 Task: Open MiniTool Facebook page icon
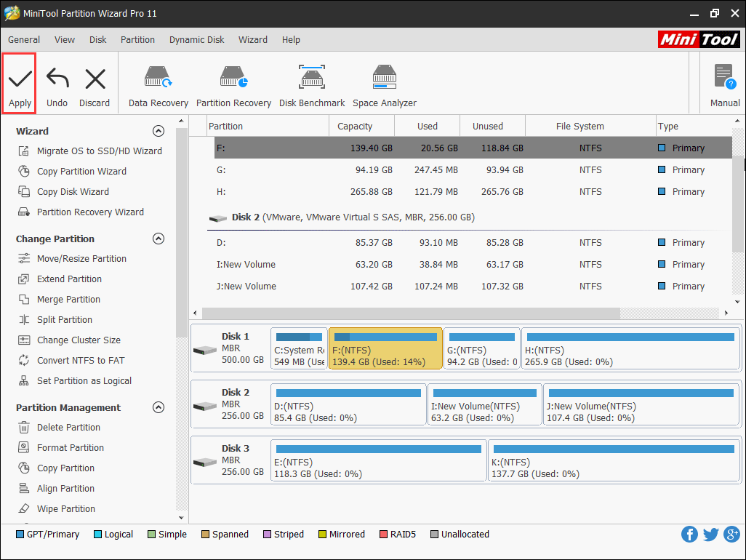tap(689, 535)
